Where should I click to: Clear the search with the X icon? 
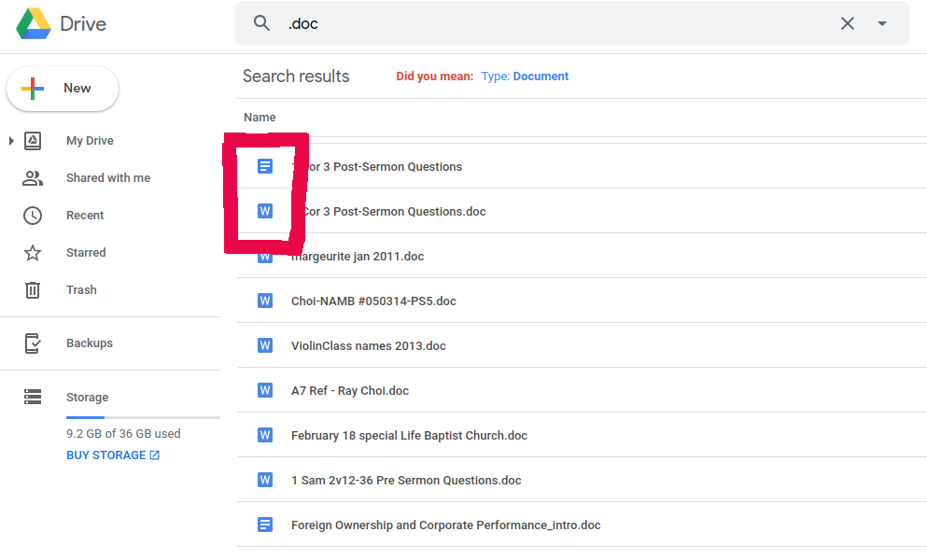pyautogui.click(x=847, y=23)
